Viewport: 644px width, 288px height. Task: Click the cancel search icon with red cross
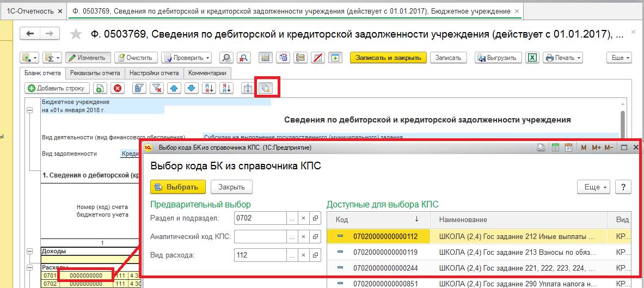[x=244, y=58]
